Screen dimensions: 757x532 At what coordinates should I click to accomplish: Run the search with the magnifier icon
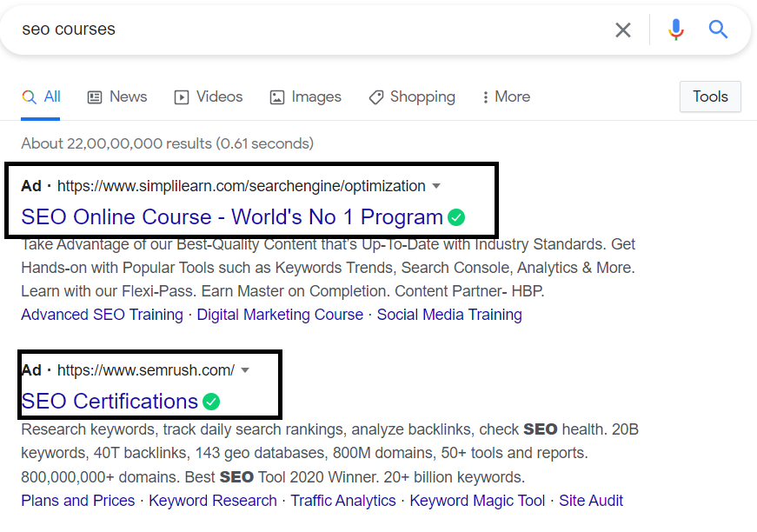coord(718,30)
